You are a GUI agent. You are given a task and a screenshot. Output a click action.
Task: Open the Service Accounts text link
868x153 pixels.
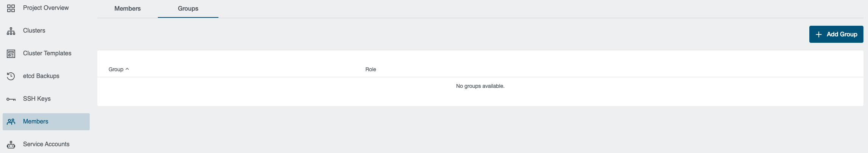46,144
